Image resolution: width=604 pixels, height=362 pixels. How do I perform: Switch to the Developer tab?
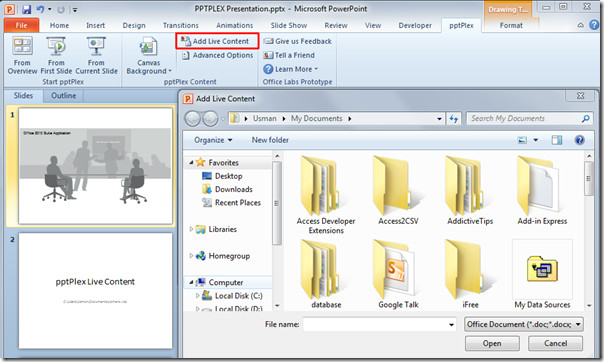tap(415, 25)
